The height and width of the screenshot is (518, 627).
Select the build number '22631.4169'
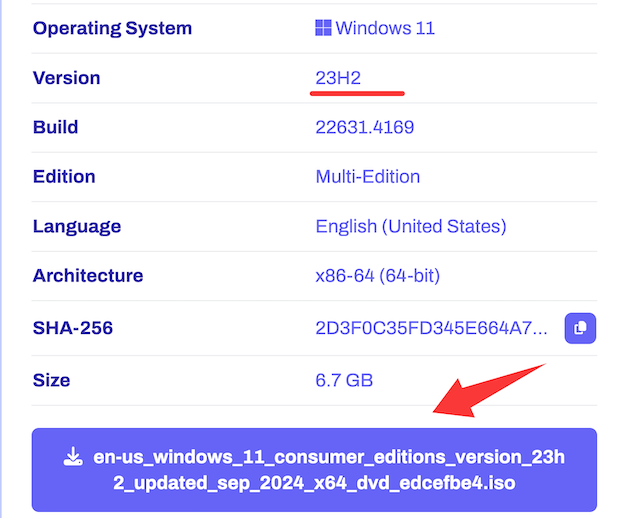[x=365, y=127]
